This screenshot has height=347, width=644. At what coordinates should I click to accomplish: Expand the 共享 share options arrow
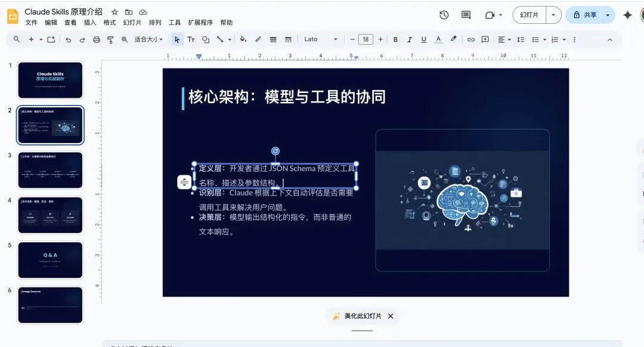click(608, 15)
